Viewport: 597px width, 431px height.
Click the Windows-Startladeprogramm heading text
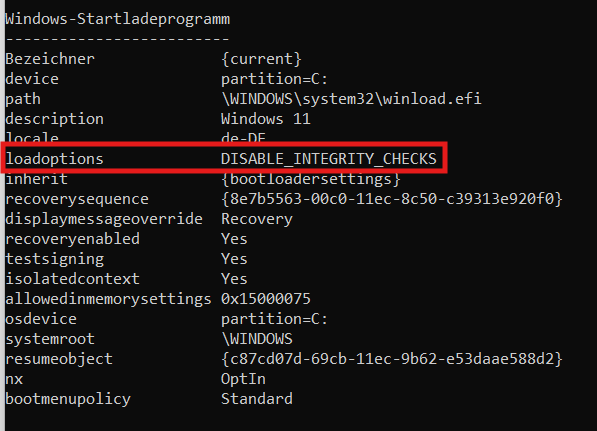coord(118,19)
